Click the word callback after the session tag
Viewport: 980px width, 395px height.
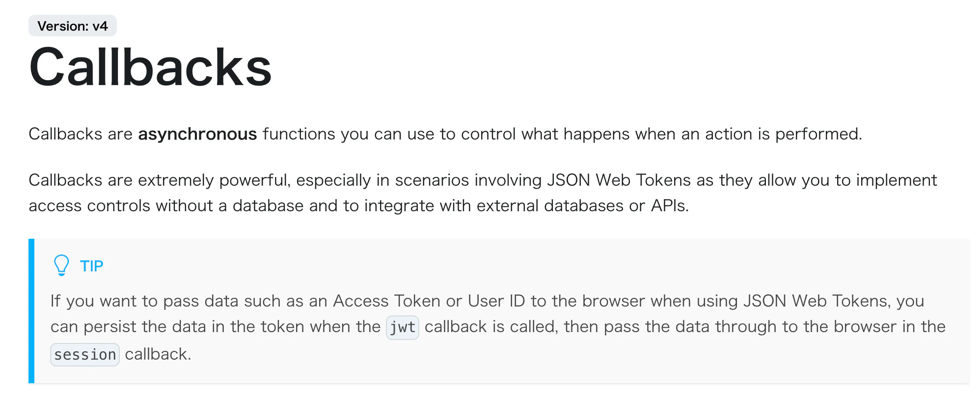(x=158, y=354)
